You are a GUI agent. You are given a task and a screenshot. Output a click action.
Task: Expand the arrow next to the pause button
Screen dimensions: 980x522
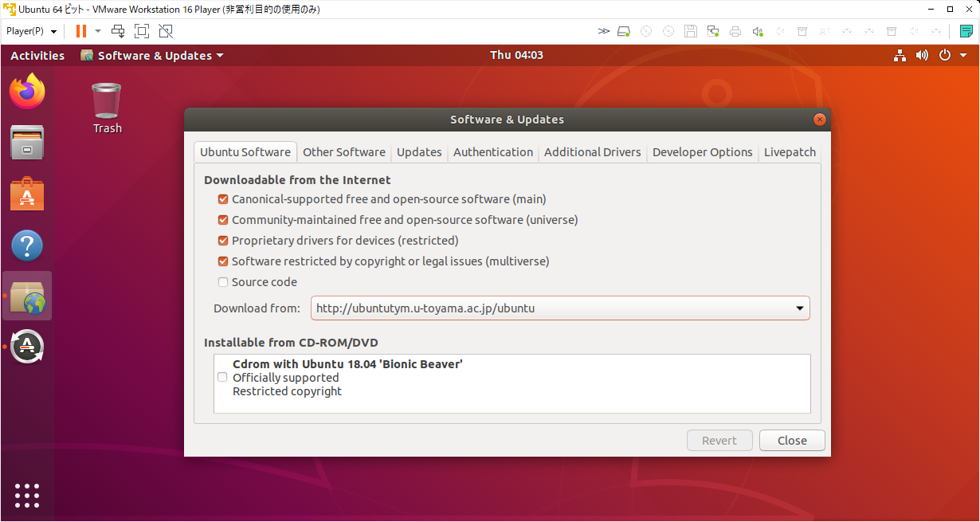[98, 31]
